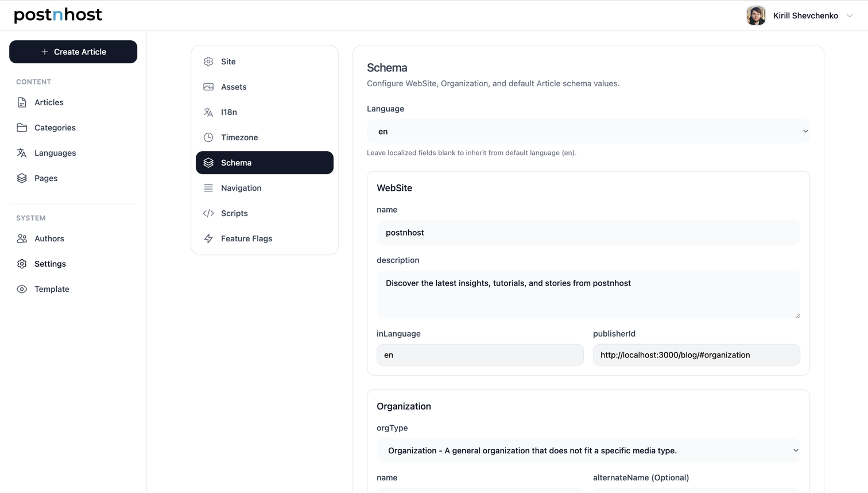This screenshot has width=868, height=493.
Task: Click the alternateName (Optional) label
Action: pyautogui.click(x=641, y=477)
